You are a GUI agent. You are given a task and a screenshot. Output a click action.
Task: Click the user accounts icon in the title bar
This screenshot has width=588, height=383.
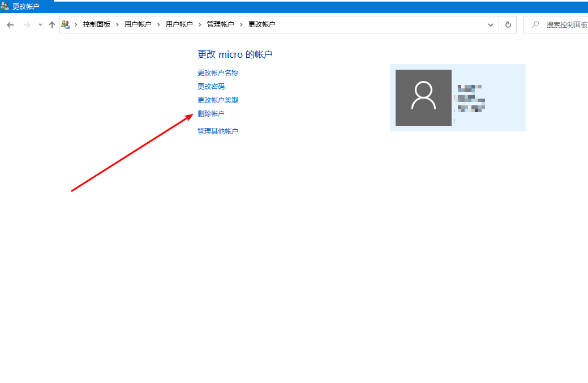pyautogui.click(x=6, y=6)
